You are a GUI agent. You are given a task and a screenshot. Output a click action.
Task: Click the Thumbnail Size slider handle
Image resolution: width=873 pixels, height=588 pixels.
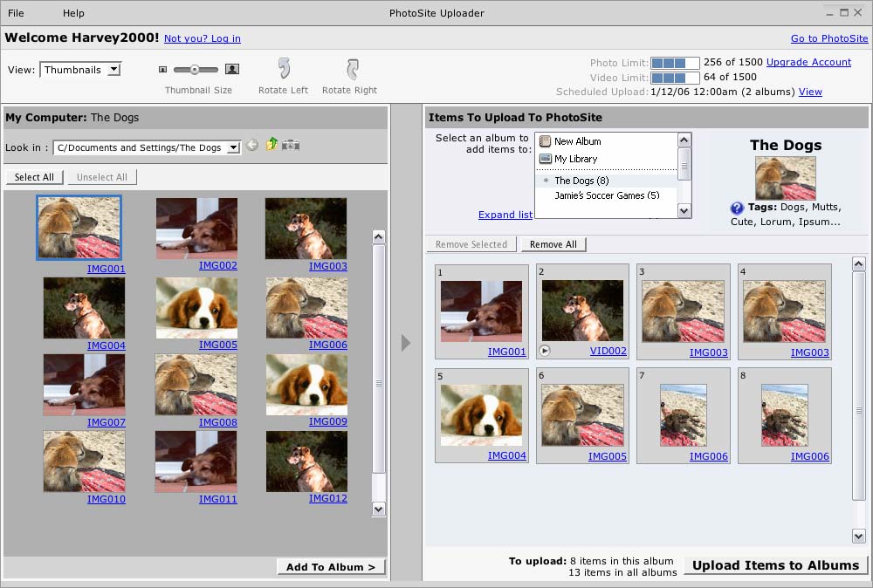(x=195, y=70)
